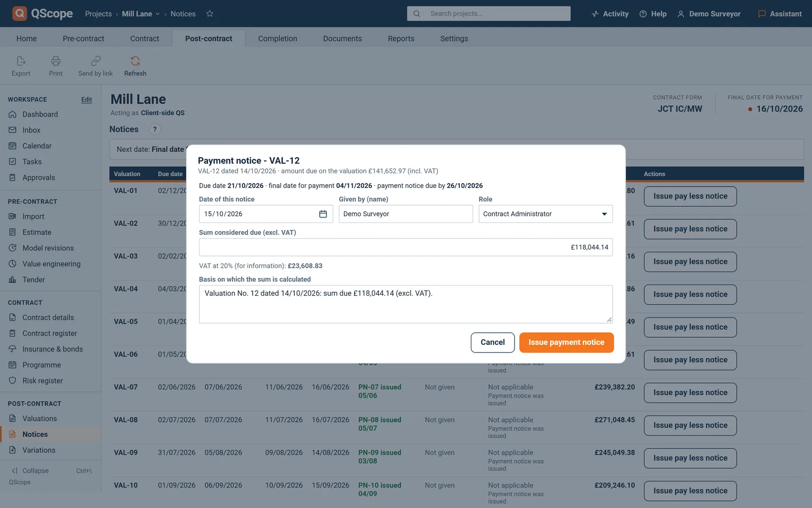Click Issue payment notice button
The image size is (812, 508).
[566, 342]
